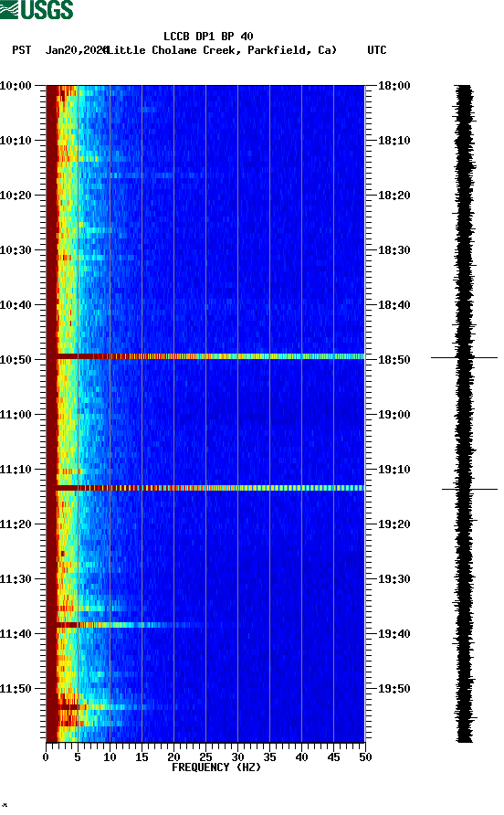
Task: Click the 11:20 PST time label
Action: (16, 524)
